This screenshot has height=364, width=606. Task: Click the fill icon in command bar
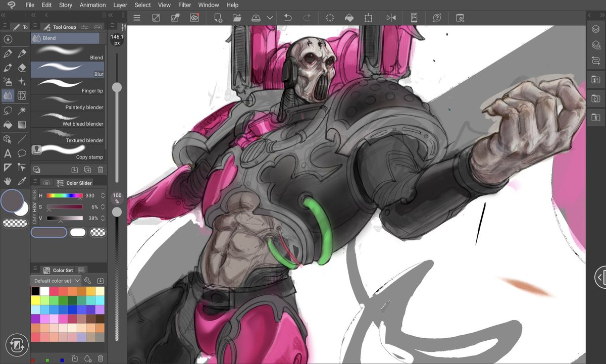[x=349, y=18]
